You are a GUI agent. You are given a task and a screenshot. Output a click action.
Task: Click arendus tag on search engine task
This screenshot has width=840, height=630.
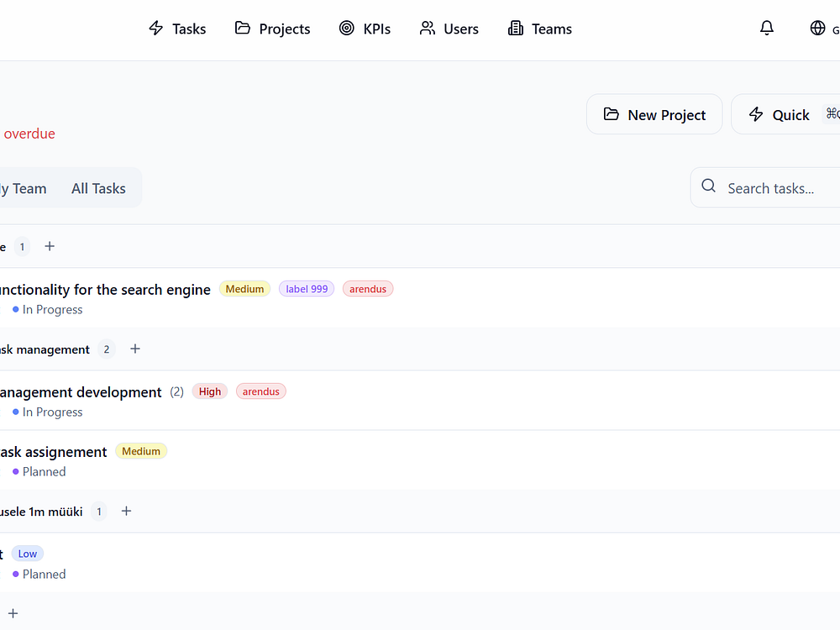pyautogui.click(x=368, y=289)
